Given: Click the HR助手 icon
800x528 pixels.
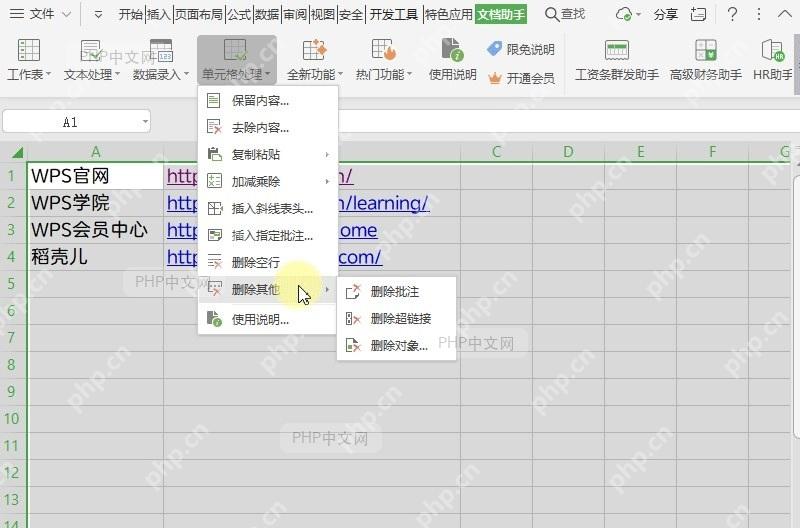Looking at the screenshot, I should (772, 51).
